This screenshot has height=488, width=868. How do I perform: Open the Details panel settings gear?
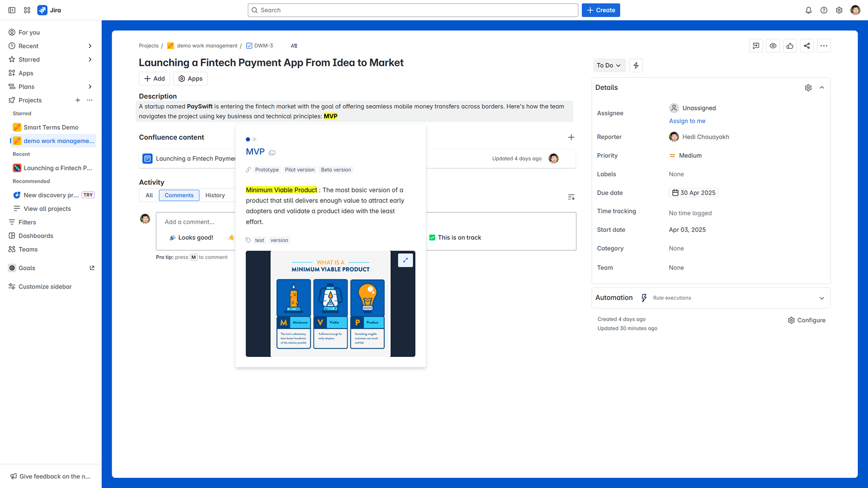click(808, 88)
